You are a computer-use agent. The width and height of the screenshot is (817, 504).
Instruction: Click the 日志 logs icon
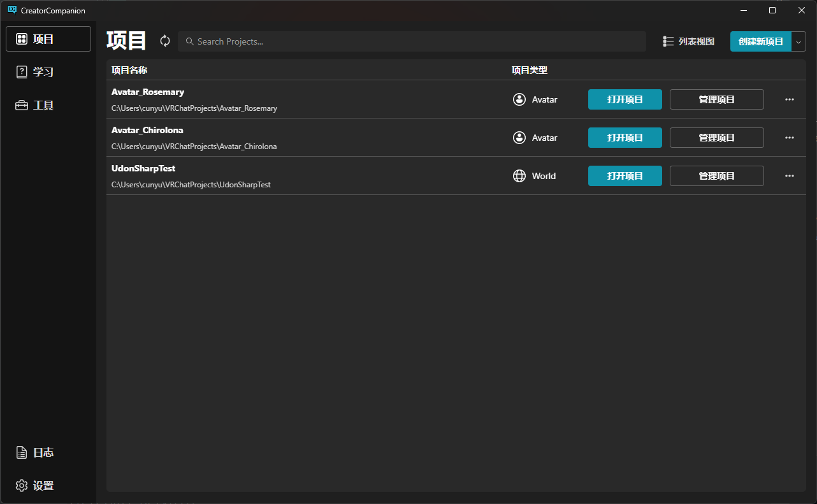pos(22,452)
